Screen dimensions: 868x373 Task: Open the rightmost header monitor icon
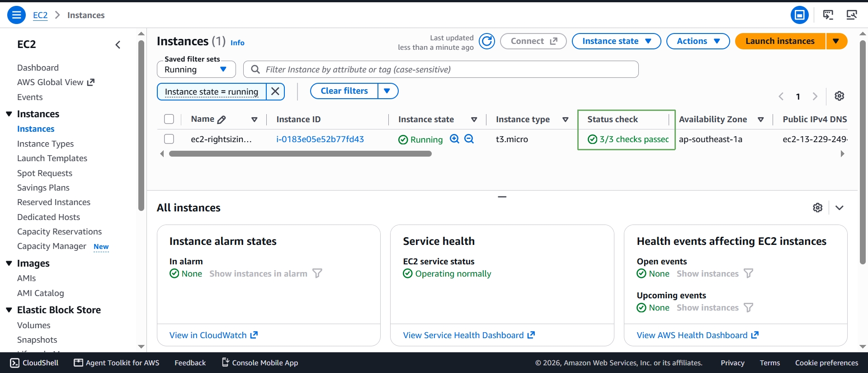852,15
